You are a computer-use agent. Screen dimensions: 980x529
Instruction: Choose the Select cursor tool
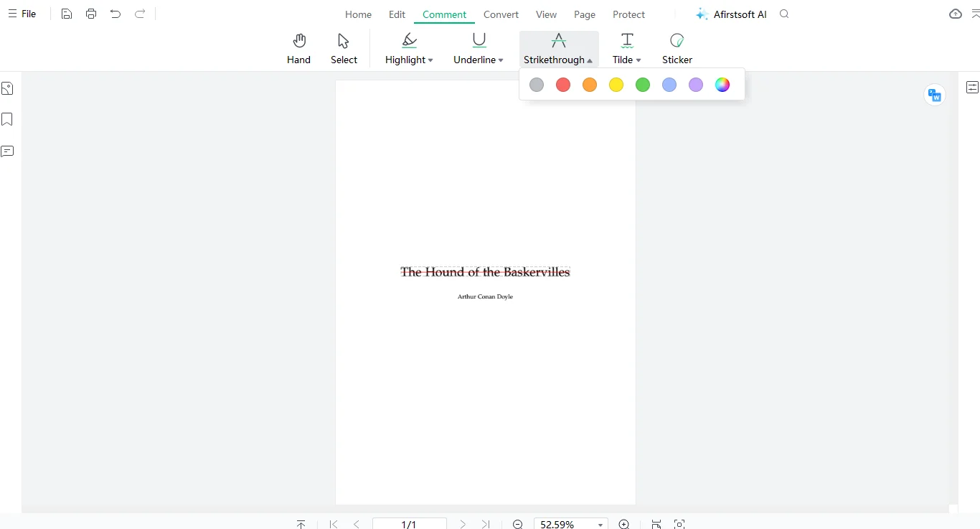click(x=344, y=49)
